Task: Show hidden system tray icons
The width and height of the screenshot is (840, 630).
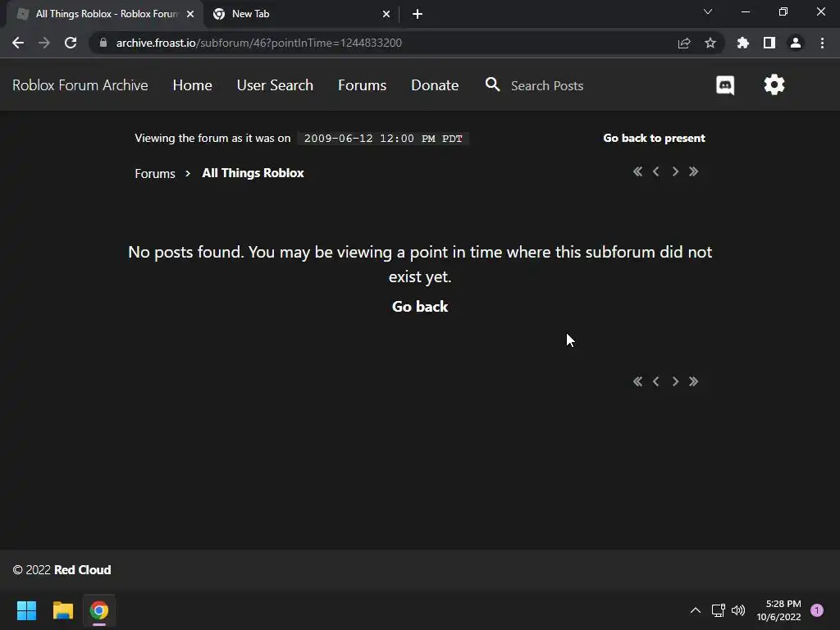Action: click(x=696, y=610)
